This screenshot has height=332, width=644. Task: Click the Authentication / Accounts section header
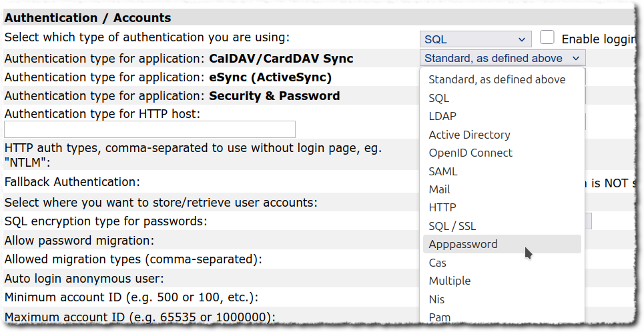[88, 18]
